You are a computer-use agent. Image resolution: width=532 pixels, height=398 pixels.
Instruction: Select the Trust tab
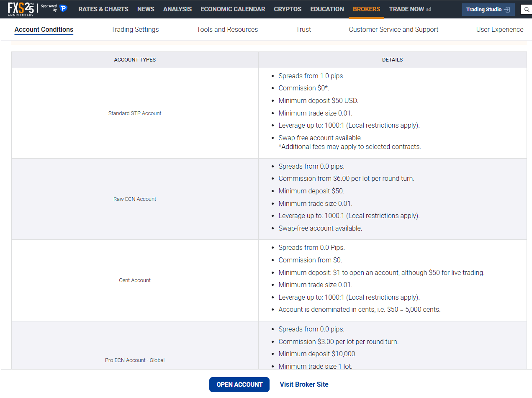[x=303, y=29]
